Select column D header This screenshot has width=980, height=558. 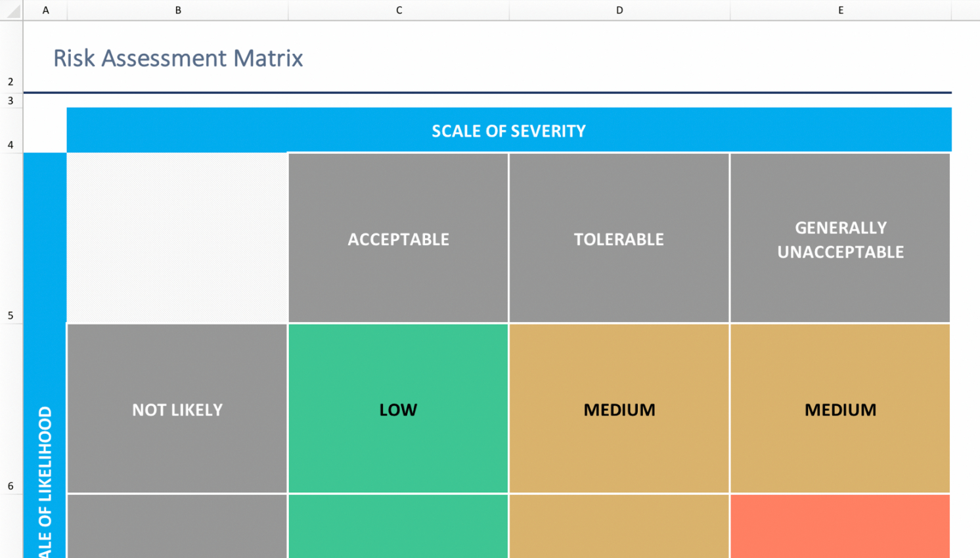(x=619, y=10)
